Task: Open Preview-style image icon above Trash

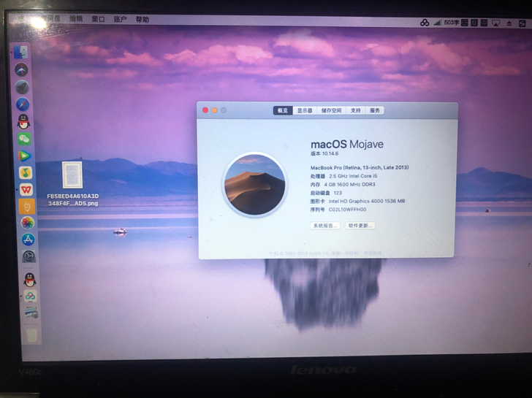Action: click(31, 313)
